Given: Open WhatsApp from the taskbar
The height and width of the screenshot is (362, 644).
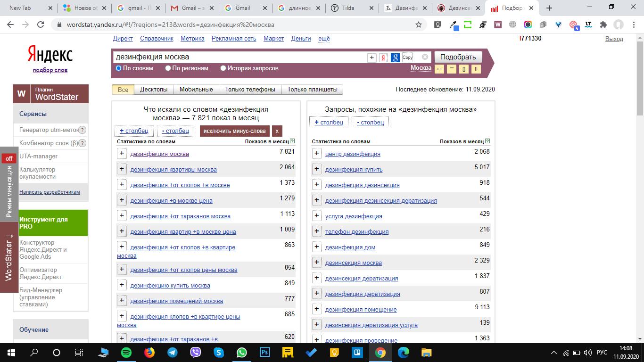Looking at the screenshot, I should click(x=241, y=352).
